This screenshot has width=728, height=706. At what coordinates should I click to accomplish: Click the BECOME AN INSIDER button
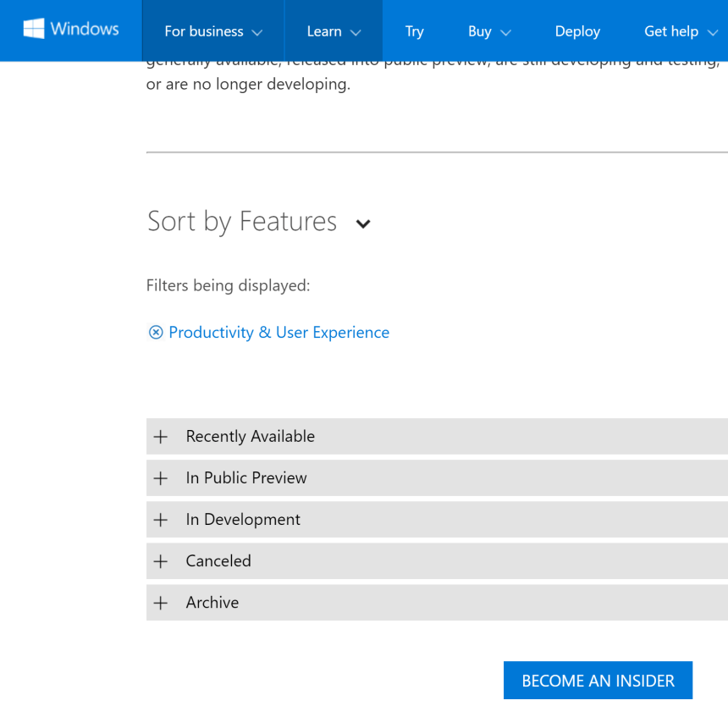pos(598,680)
